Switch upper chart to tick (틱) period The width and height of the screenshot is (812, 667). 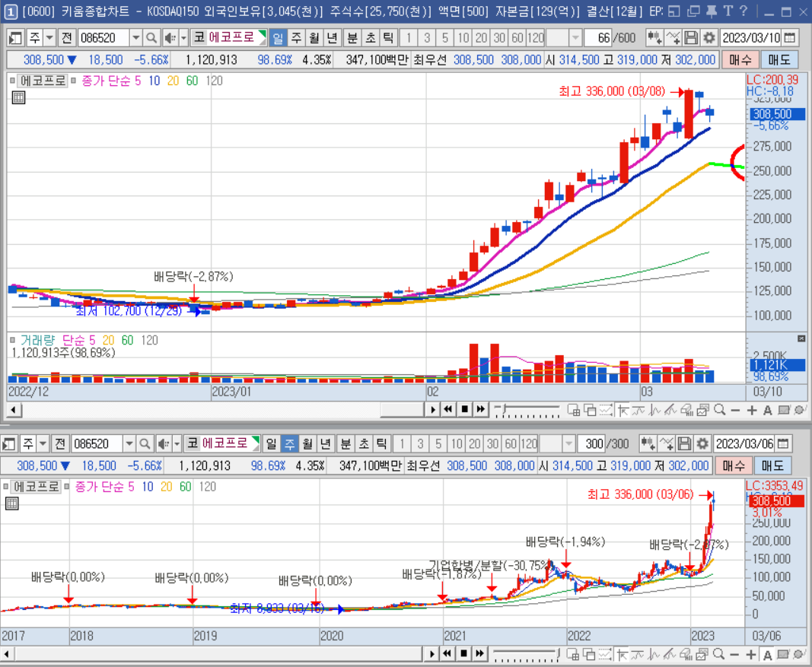(x=388, y=38)
